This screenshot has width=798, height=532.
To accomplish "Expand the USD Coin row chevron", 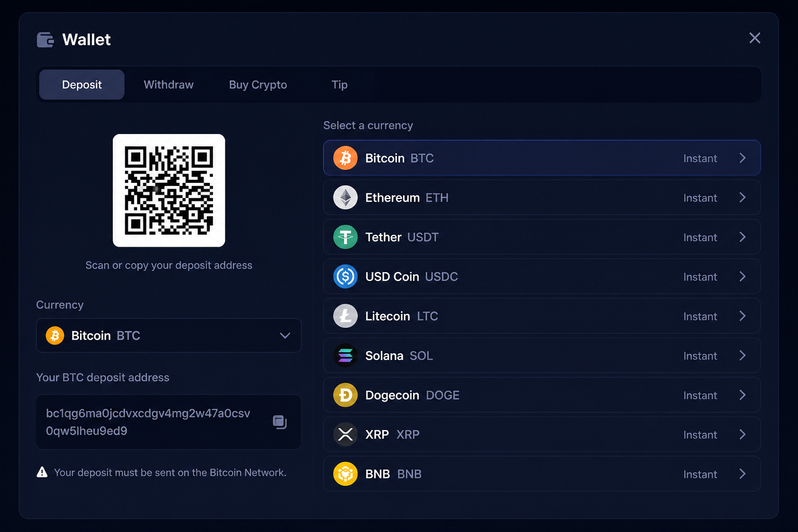I will click(x=742, y=276).
